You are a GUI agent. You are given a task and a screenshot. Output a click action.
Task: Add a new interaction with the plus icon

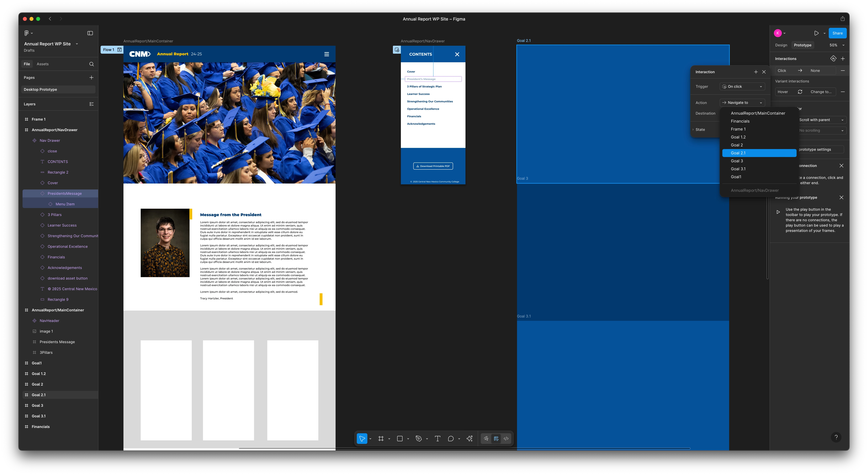[843, 59]
